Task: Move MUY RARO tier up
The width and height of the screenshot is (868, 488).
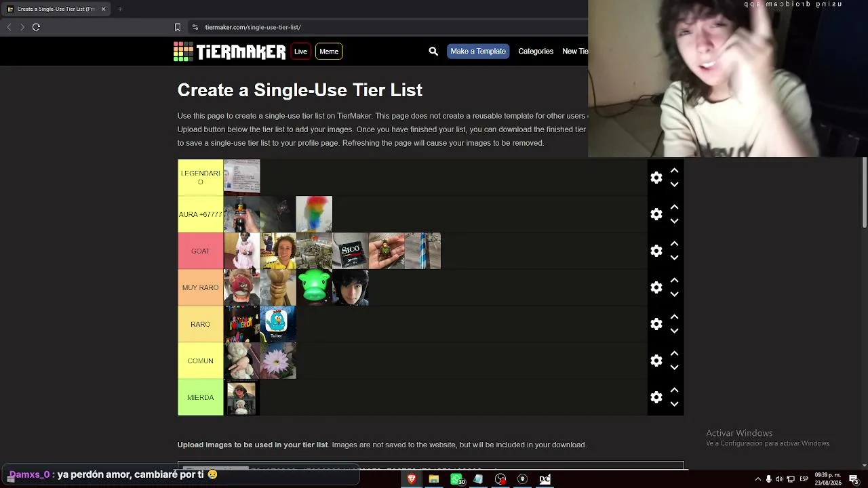Action: pyautogui.click(x=674, y=281)
